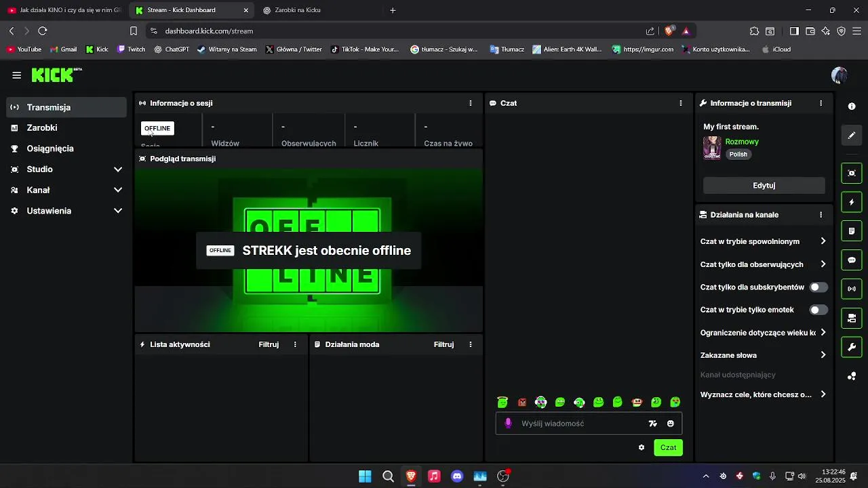Click the Brave shields lion icon
Screen dimensions: 868x488
669,30
